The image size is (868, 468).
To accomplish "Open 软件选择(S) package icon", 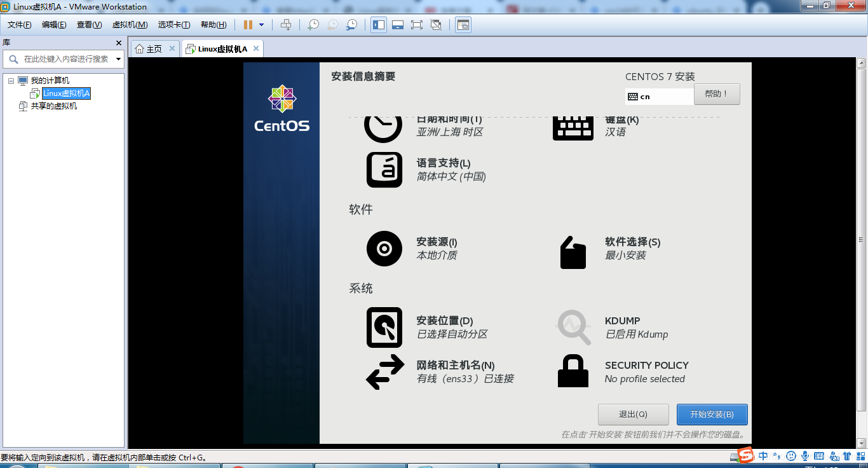I will [573, 252].
